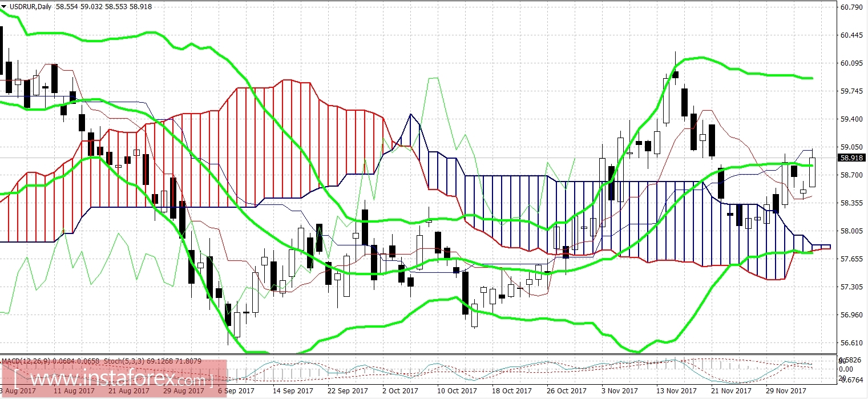The height and width of the screenshot is (399, 868).
Task: Click the 3 Nov 2017 date label
Action: 620,391
